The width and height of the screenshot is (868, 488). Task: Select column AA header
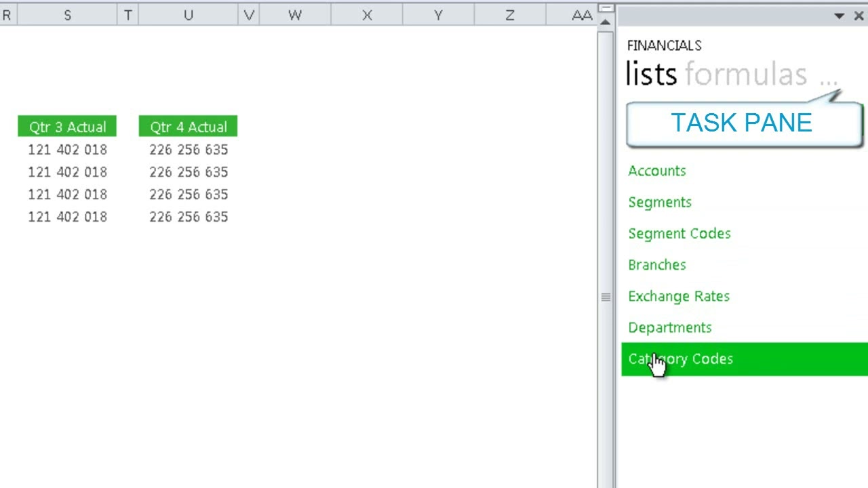tap(572, 15)
